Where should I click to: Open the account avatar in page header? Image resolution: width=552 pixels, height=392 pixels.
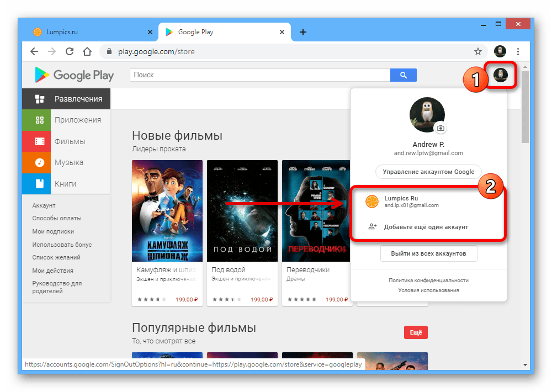click(x=501, y=75)
